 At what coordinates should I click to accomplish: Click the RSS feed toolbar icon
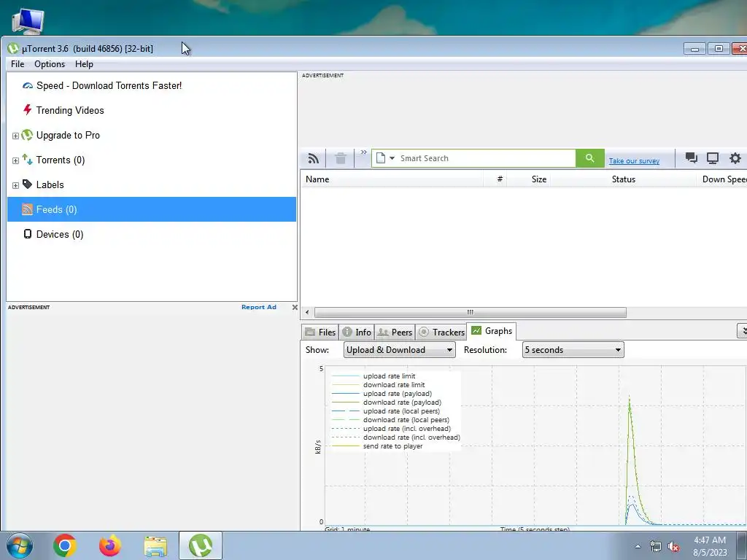click(313, 158)
